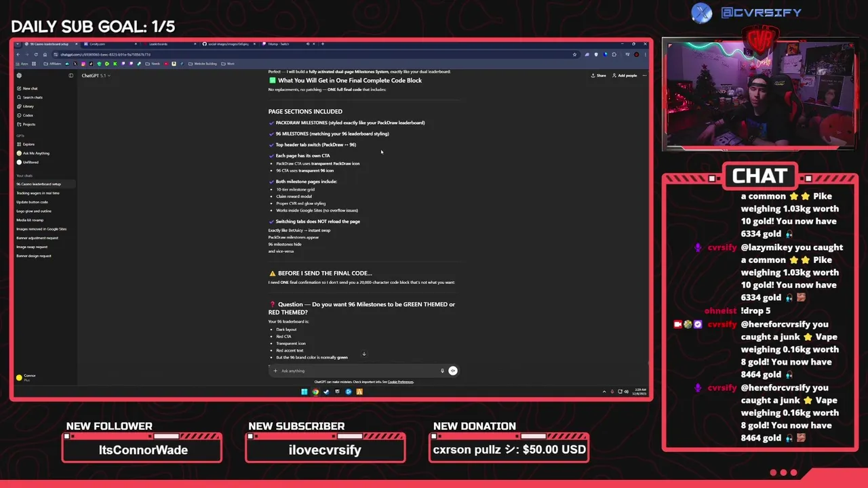Open Update button code chat
The image size is (868, 488).
click(x=32, y=202)
